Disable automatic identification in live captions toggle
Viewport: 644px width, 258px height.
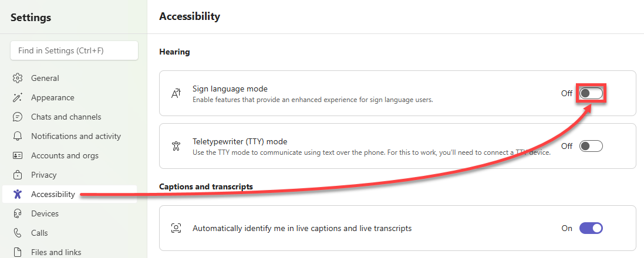click(x=591, y=228)
